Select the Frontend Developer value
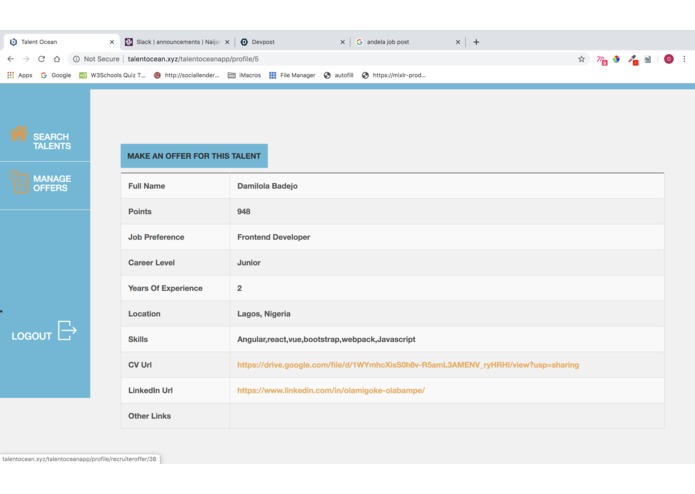The height and width of the screenshot is (494, 695). (273, 237)
